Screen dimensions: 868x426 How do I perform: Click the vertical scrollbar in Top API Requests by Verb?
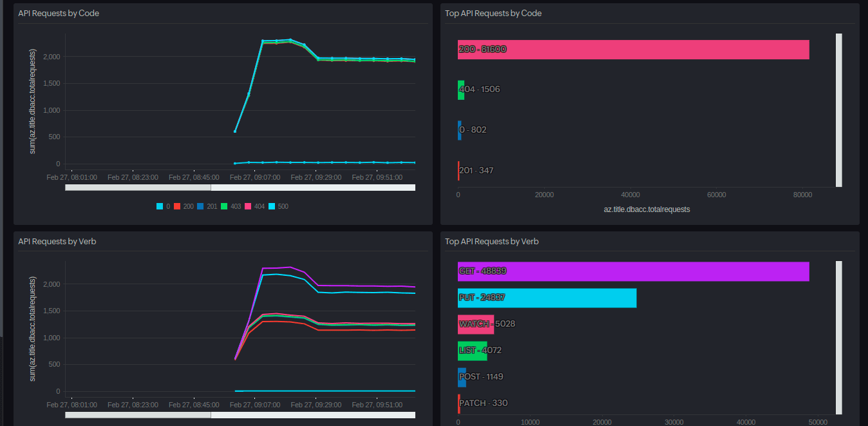(838, 337)
